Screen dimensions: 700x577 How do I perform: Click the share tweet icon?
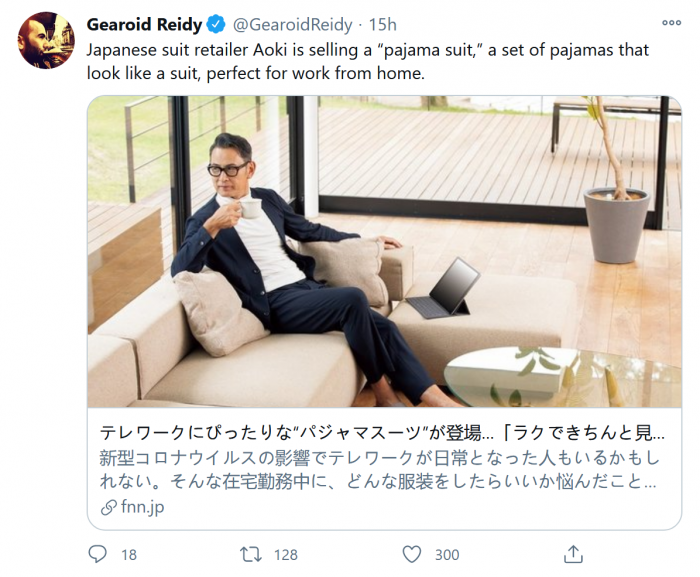tap(573, 554)
